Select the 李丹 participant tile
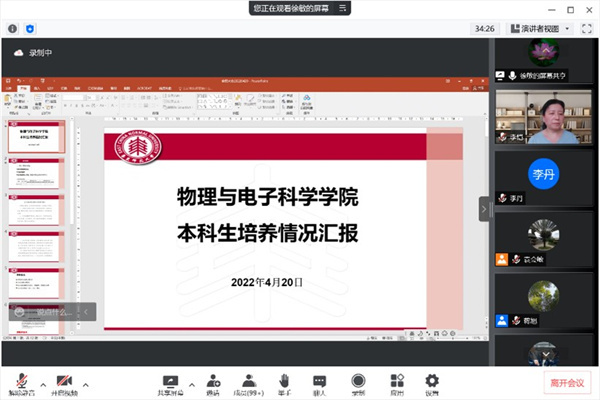 [x=541, y=172]
